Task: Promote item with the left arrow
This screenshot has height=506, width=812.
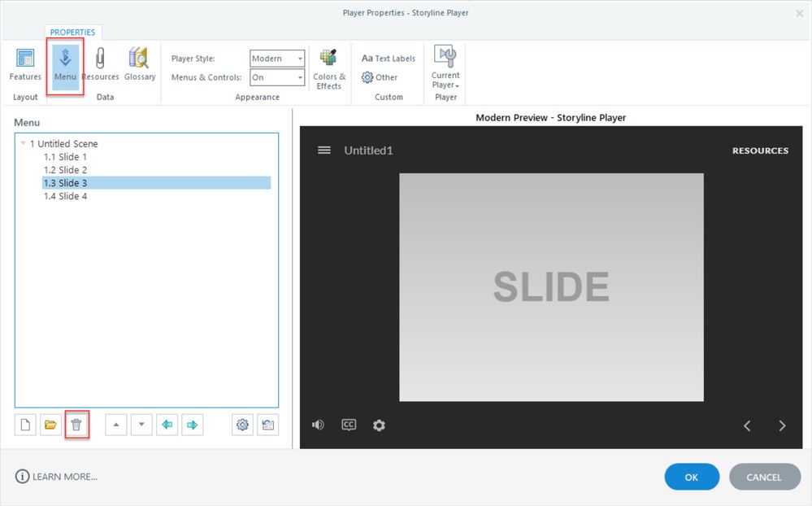Action: pyautogui.click(x=167, y=425)
